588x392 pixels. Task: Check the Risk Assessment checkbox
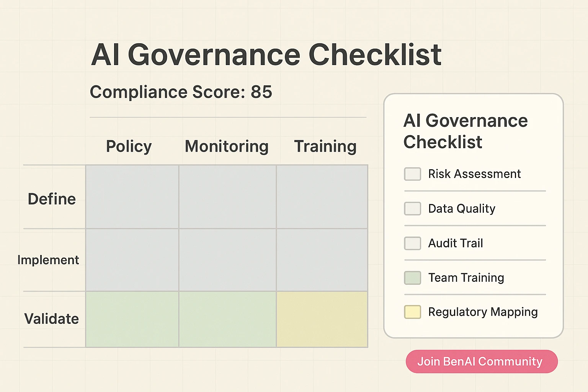412,174
